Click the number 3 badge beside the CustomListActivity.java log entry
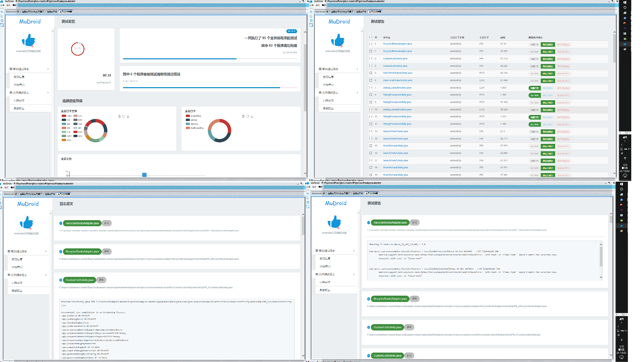 point(61,280)
